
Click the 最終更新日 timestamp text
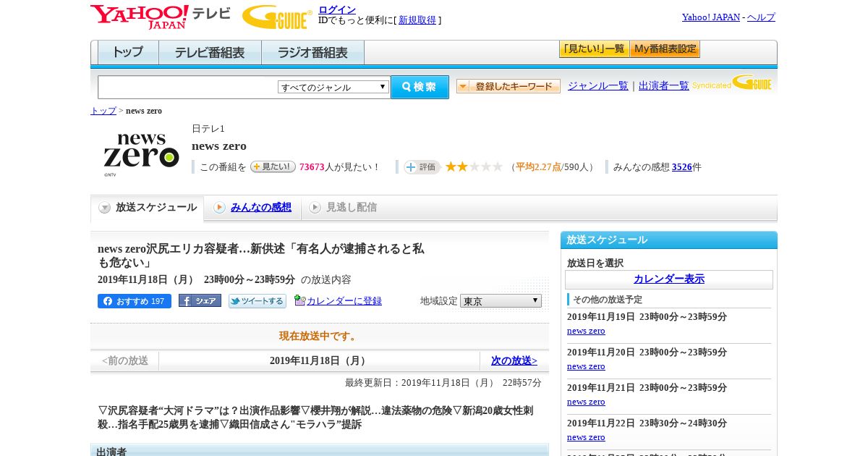tap(443, 383)
